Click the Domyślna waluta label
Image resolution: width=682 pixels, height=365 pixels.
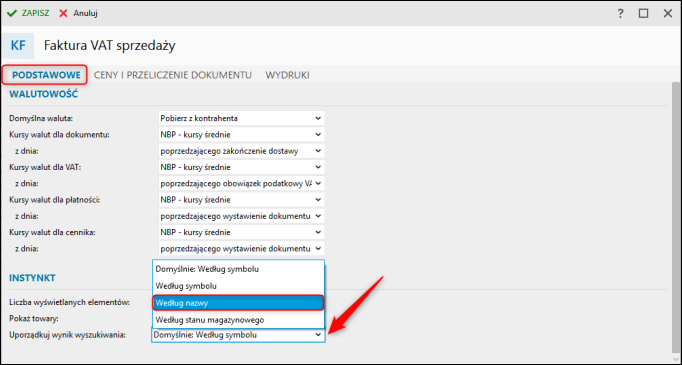pos(40,118)
